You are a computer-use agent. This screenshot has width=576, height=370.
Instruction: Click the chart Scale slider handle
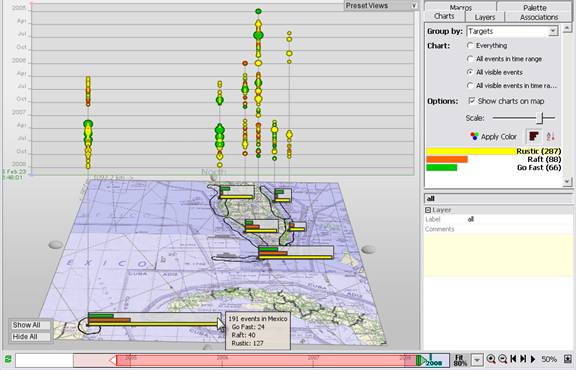tap(540, 118)
